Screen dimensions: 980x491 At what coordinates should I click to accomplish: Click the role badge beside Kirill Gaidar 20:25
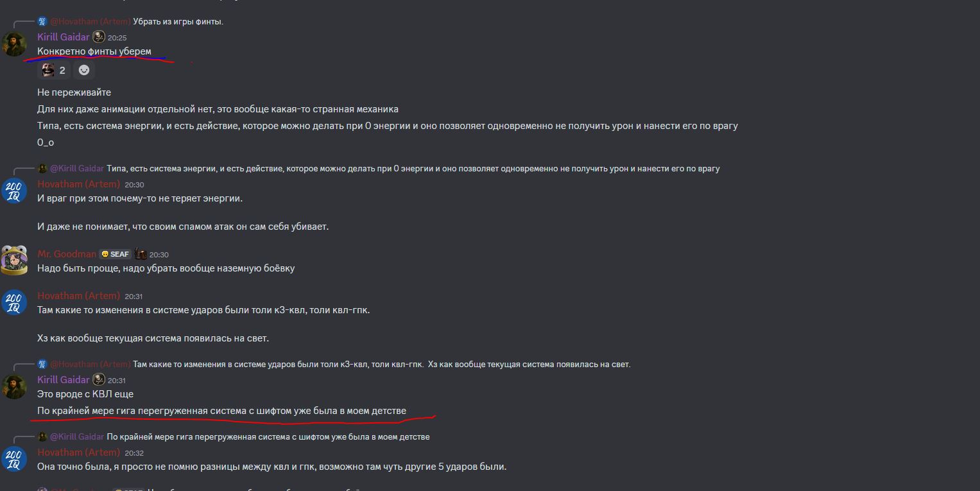click(x=99, y=37)
